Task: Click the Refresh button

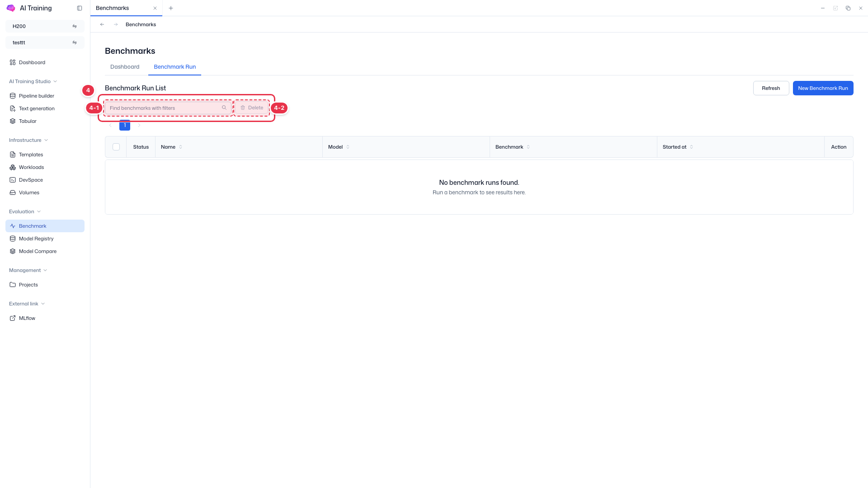Action: coord(771,88)
